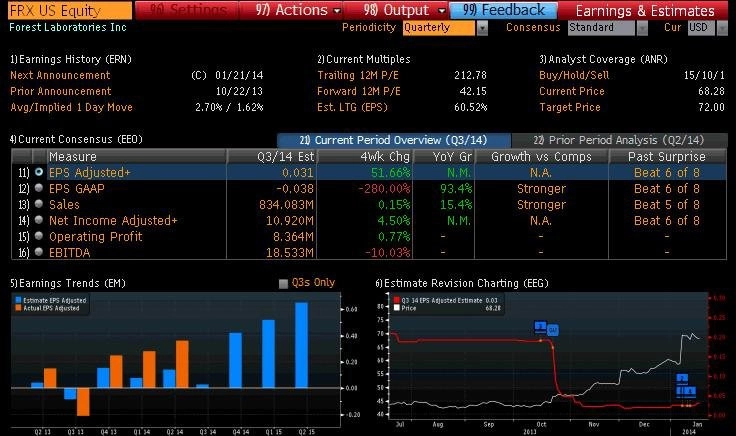Click the Q3 13 orange actual bar
Image resolution: width=736 pixels, height=436 pixels.
(x=83, y=402)
